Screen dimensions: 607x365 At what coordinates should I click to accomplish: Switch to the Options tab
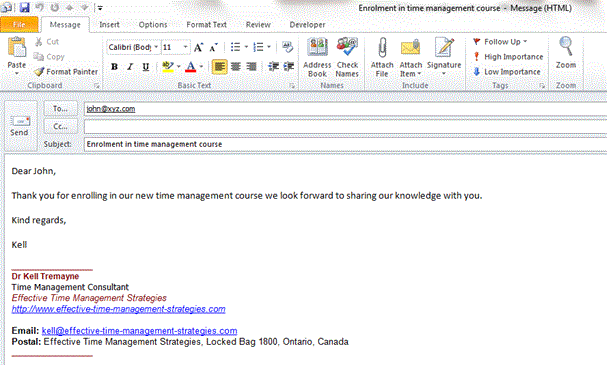tap(153, 25)
